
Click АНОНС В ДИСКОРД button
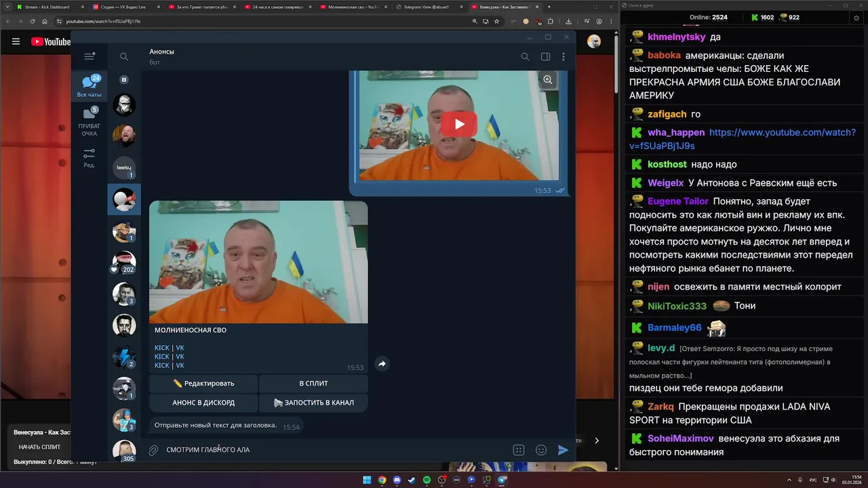(x=203, y=403)
